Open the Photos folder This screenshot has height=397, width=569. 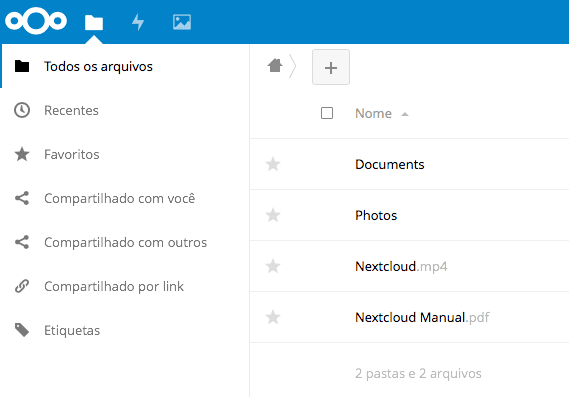pyautogui.click(x=376, y=216)
